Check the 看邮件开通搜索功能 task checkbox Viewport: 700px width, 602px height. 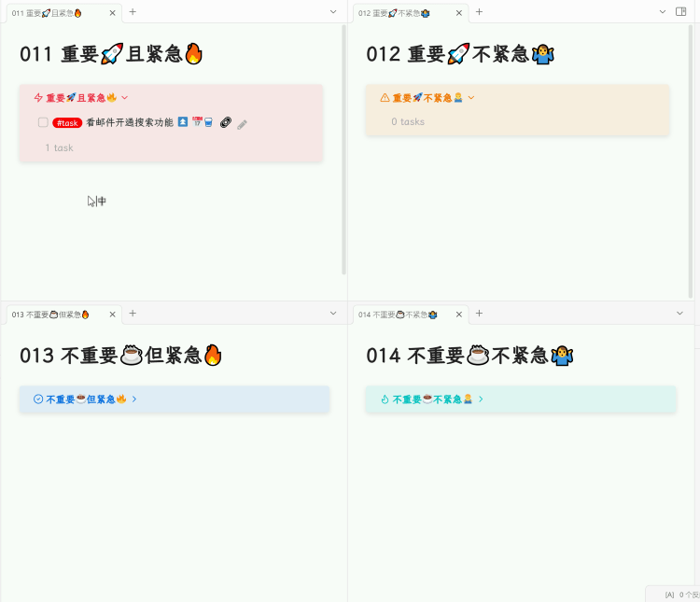pos(43,122)
